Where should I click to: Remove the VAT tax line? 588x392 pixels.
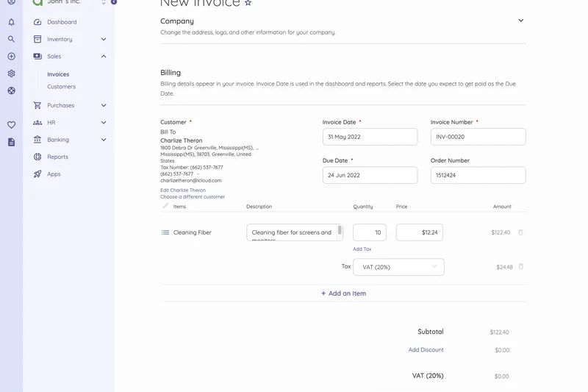click(520, 267)
